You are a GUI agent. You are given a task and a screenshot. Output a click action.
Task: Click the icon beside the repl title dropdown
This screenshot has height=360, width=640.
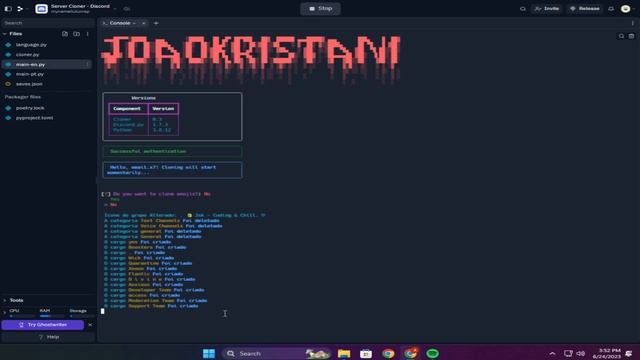[127, 9]
